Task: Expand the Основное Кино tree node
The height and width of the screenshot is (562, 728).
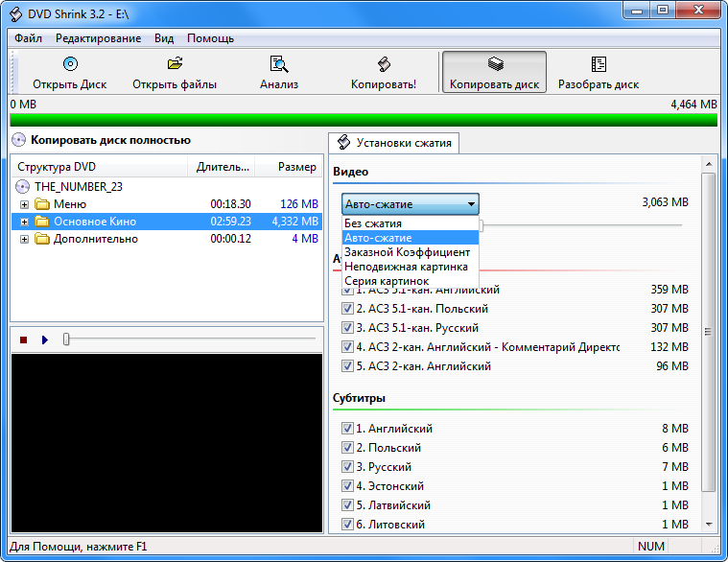Action: pos(25,222)
